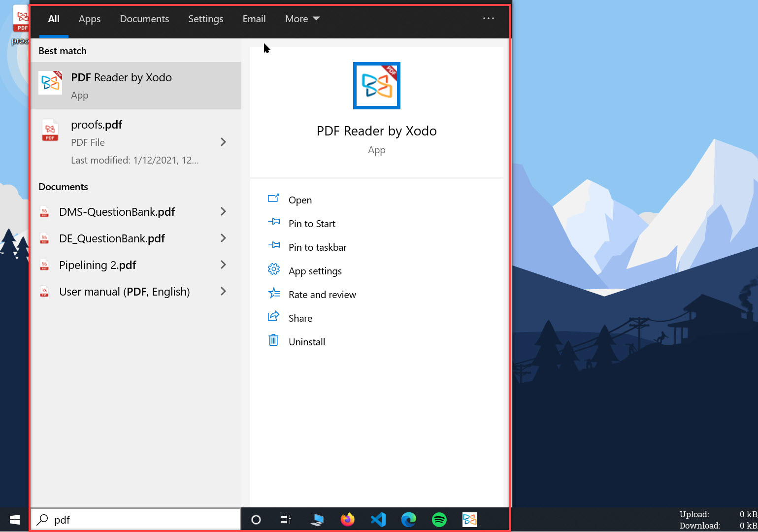
Task: Click the proofs.pdf file icon in results
Action: point(50,131)
